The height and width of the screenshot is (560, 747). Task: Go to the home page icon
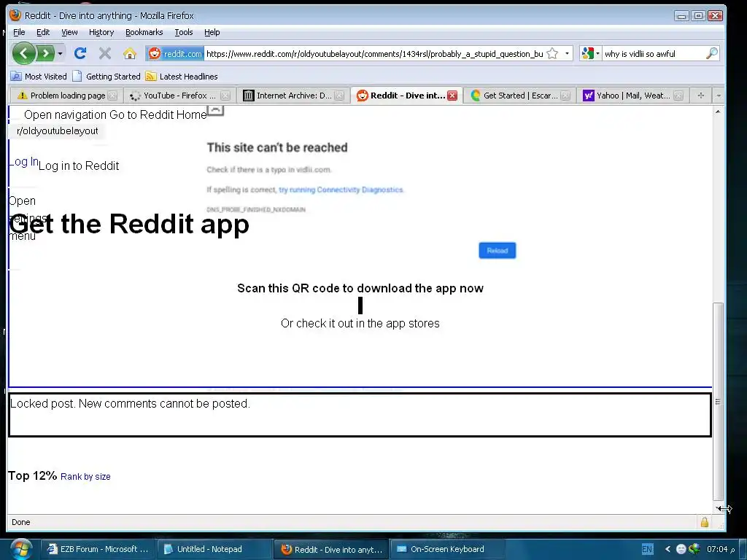(130, 53)
